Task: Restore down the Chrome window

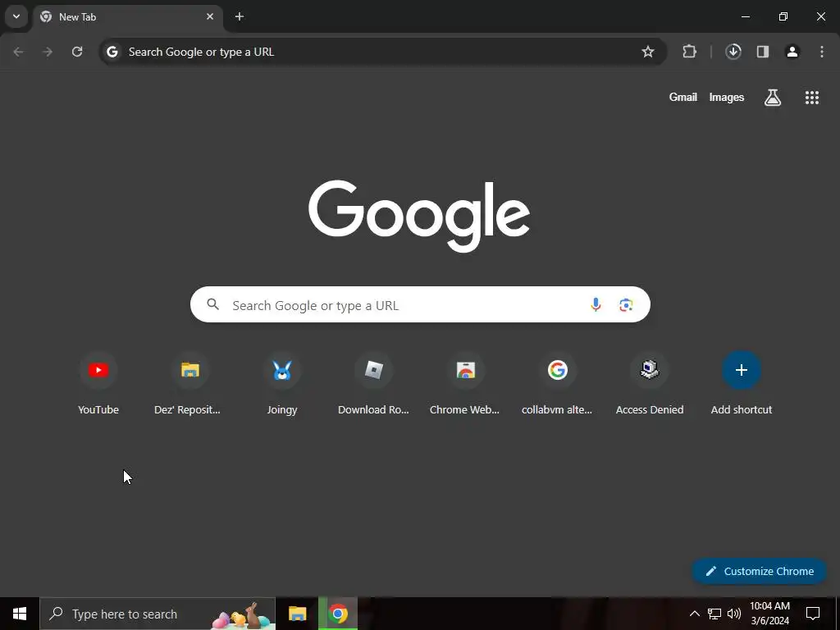Action: coord(783,16)
